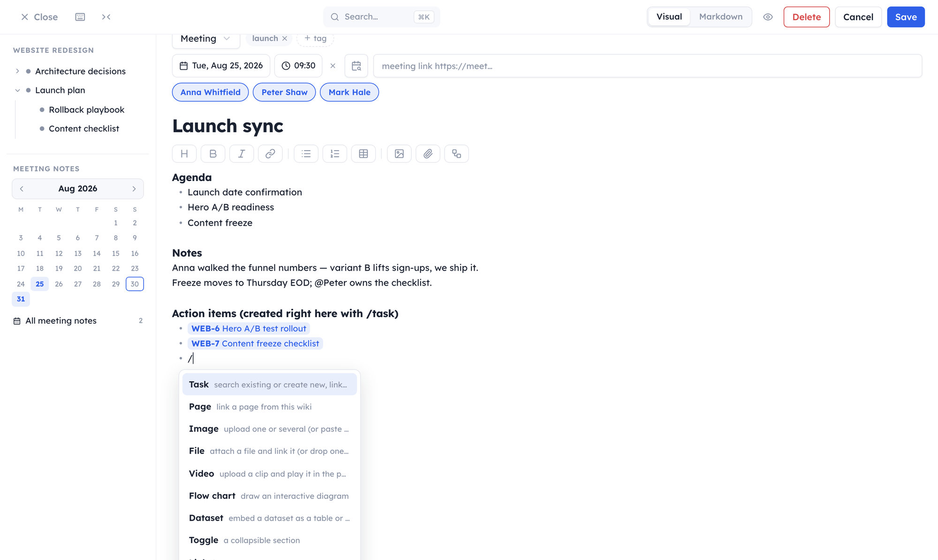Viewport: 938px width, 560px height.
Task: Insert a numbered list
Action: 335,154
